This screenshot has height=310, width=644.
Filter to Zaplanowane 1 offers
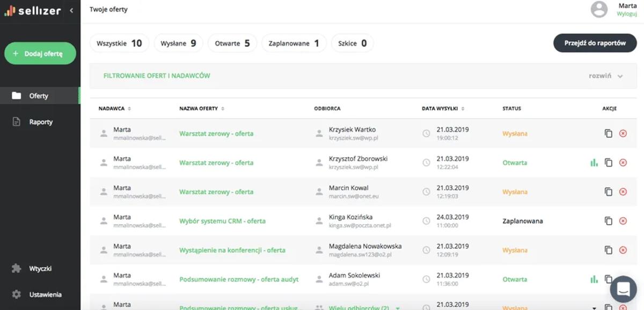[x=294, y=43]
